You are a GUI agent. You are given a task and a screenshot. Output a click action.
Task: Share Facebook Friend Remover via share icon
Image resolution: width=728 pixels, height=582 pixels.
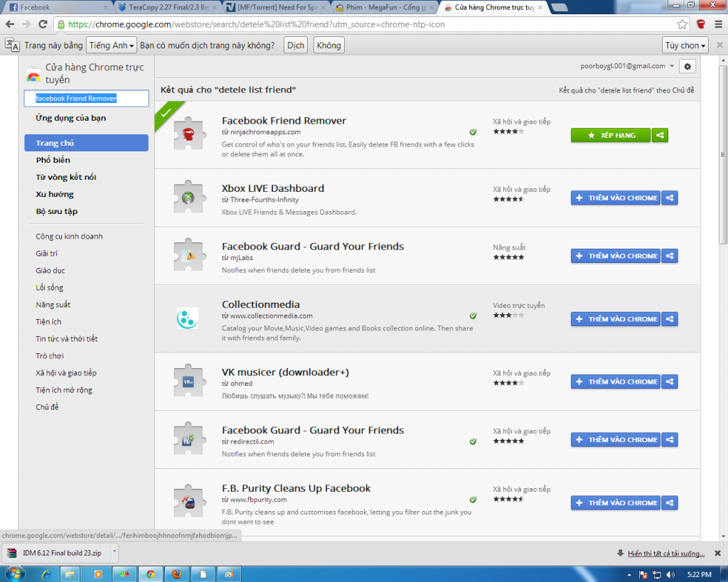(x=660, y=135)
